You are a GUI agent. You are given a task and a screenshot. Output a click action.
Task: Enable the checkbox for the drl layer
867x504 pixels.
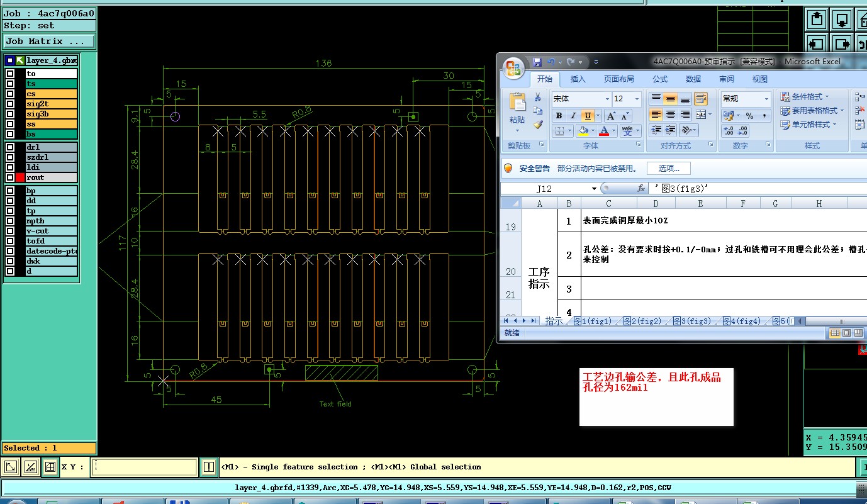pos(10,147)
